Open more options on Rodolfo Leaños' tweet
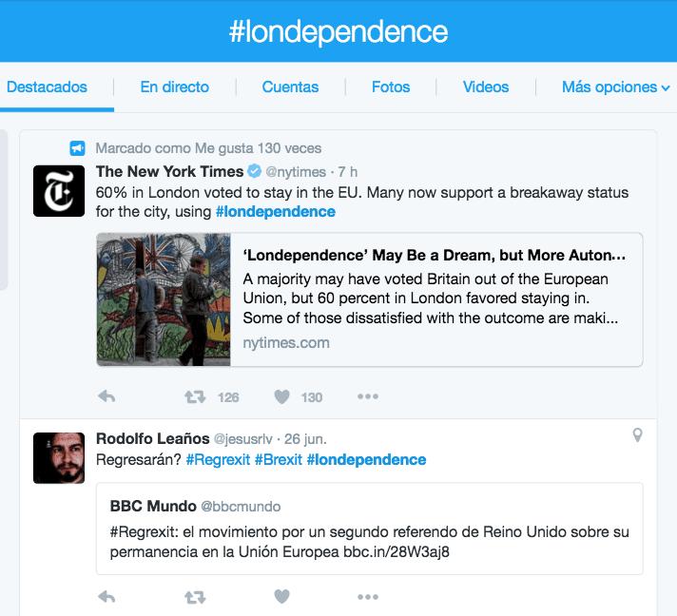 pos(368,597)
